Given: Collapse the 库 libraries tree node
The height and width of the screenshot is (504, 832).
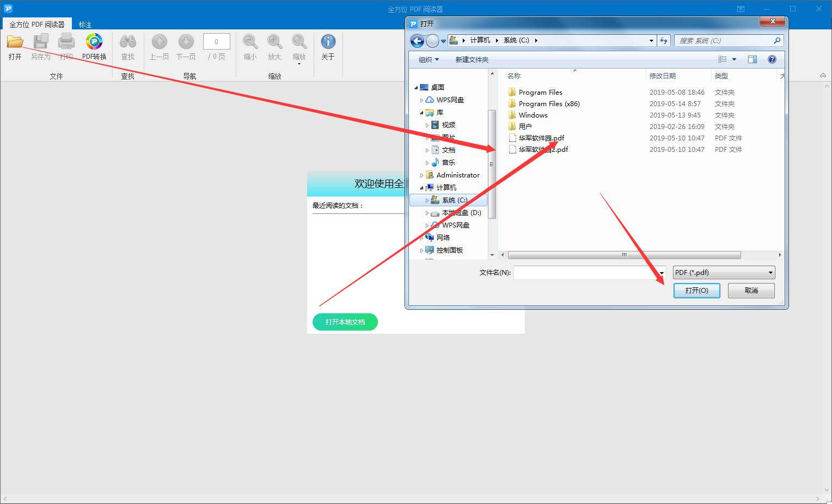Looking at the screenshot, I should (x=421, y=113).
